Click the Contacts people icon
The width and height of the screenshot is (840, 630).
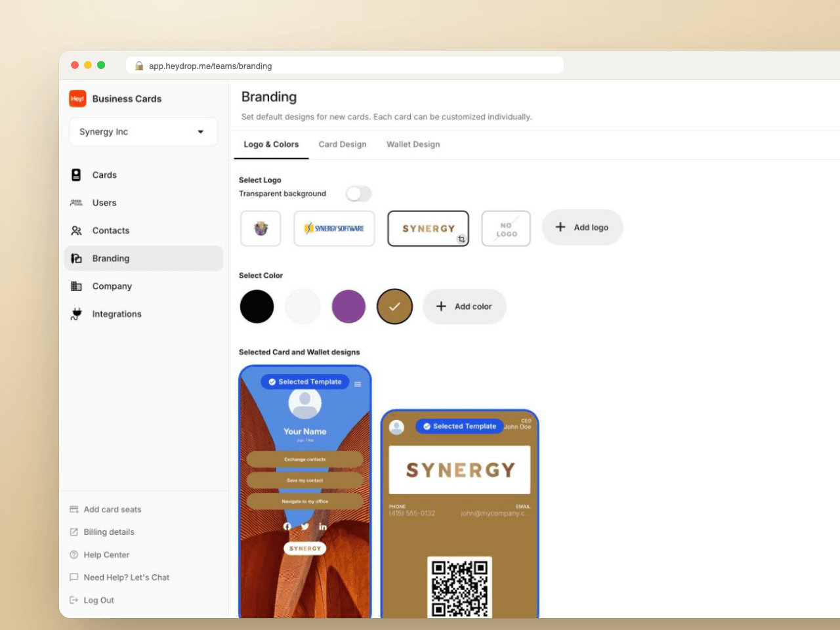coord(76,230)
